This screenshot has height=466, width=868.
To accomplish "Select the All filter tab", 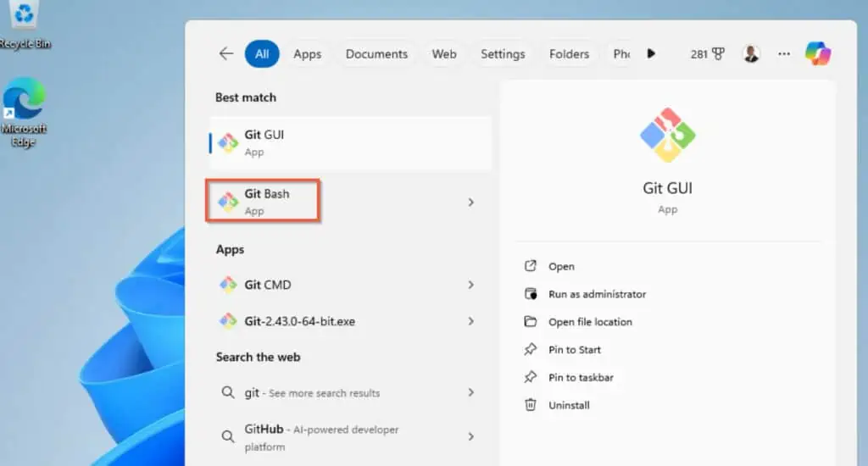I will click(262, 53).
